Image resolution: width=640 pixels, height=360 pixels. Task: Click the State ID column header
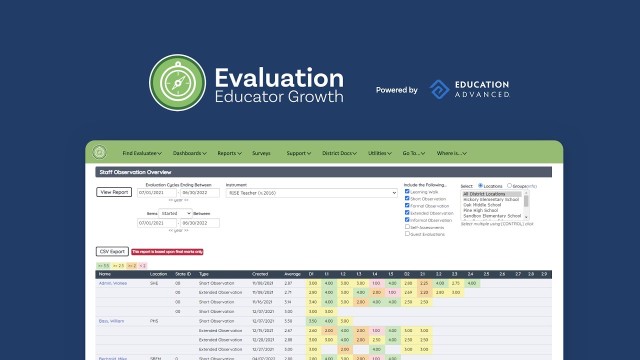183,274
